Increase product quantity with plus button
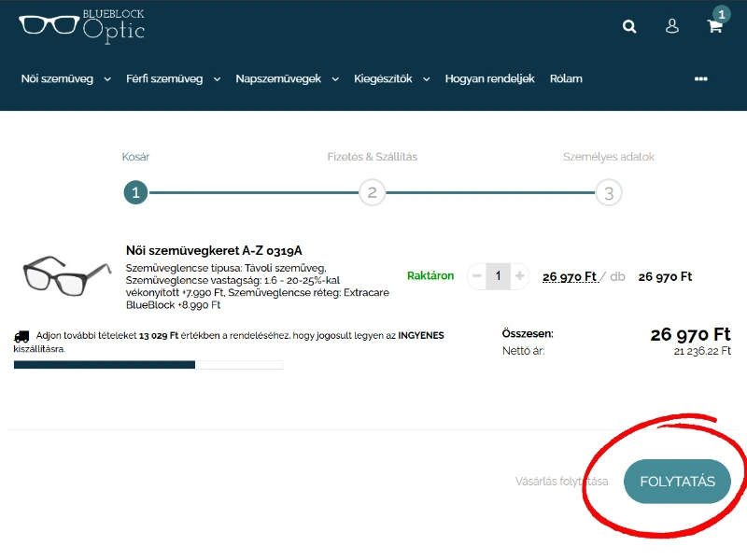The width and height of the screenshot is (747, 560). click(520, 276)
